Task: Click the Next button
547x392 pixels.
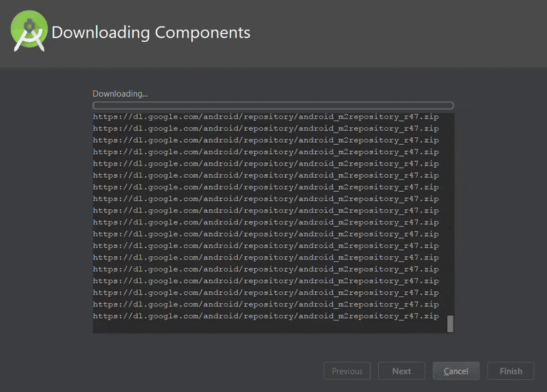Action: (401, 371)
